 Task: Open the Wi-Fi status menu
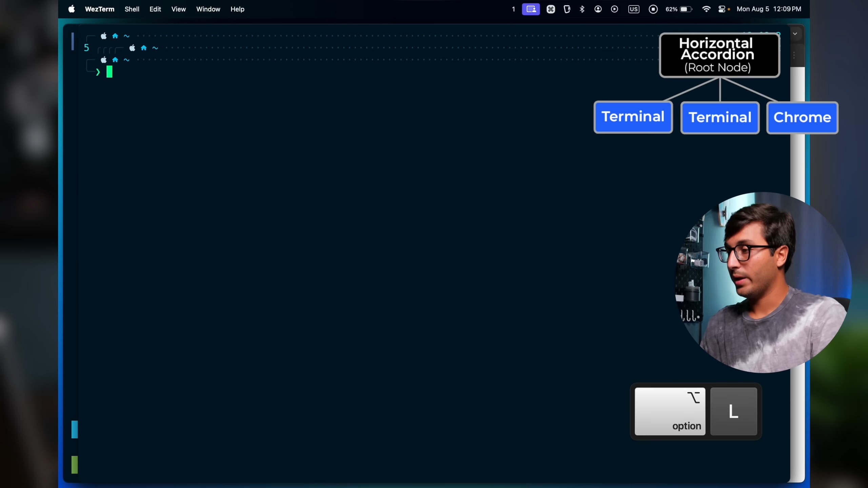pyautogui.click(x=706, y=9)
